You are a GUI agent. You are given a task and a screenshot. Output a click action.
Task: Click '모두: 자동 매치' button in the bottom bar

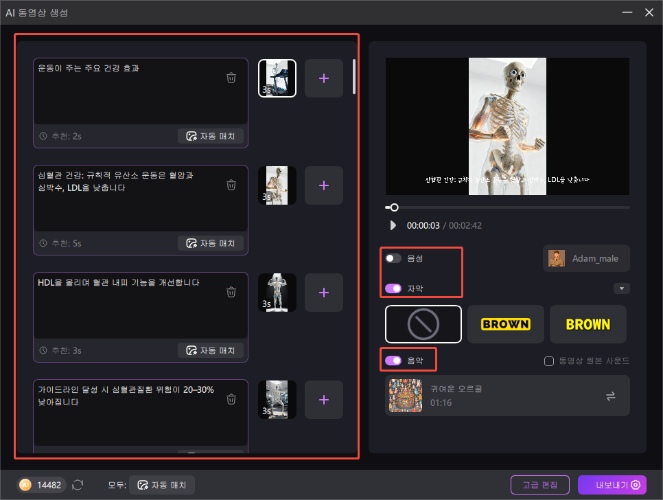pos(162,485)
